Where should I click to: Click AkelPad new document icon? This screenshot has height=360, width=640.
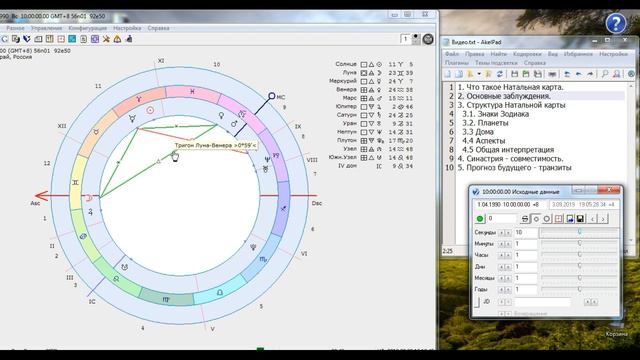click(447, 74)
